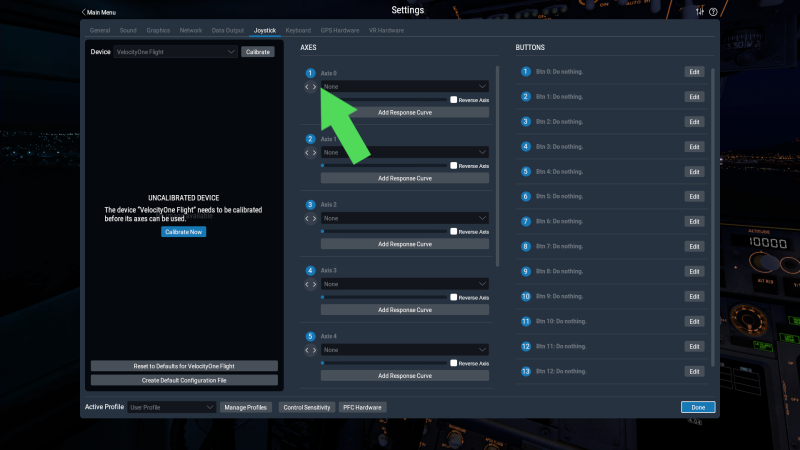The image size is (800, 450).
Task: Switch to the Data Output tab
Action: coord(228,31)
